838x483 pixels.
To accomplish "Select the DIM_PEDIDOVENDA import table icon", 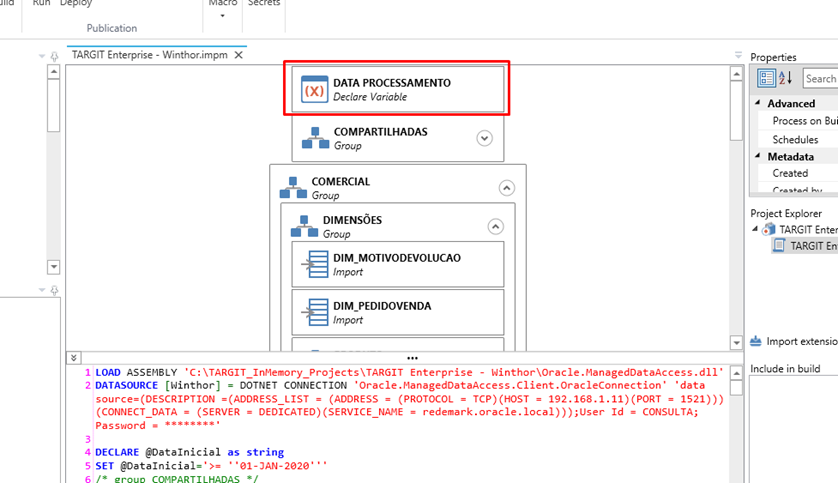I will coord(315,313).
